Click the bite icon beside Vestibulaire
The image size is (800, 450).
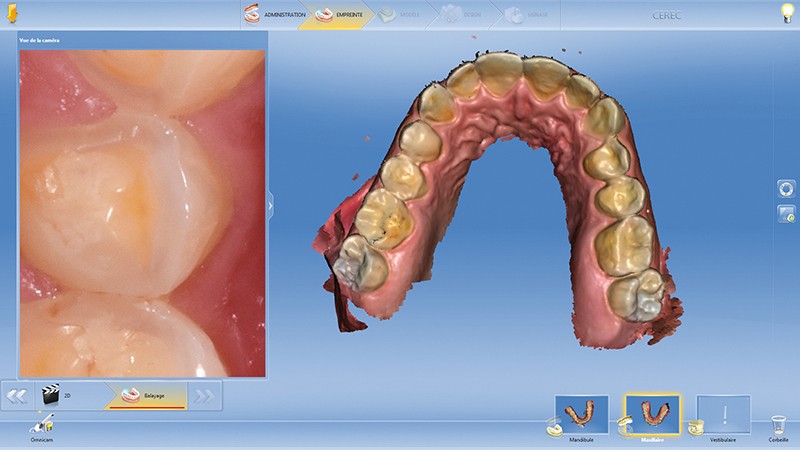click(694, 427)
